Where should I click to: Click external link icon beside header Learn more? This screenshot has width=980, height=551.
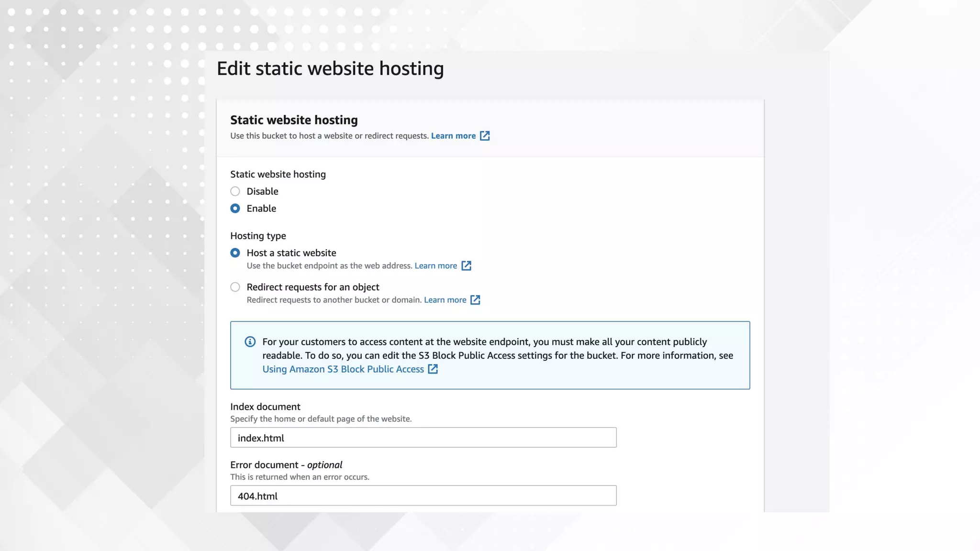(485, 136)
